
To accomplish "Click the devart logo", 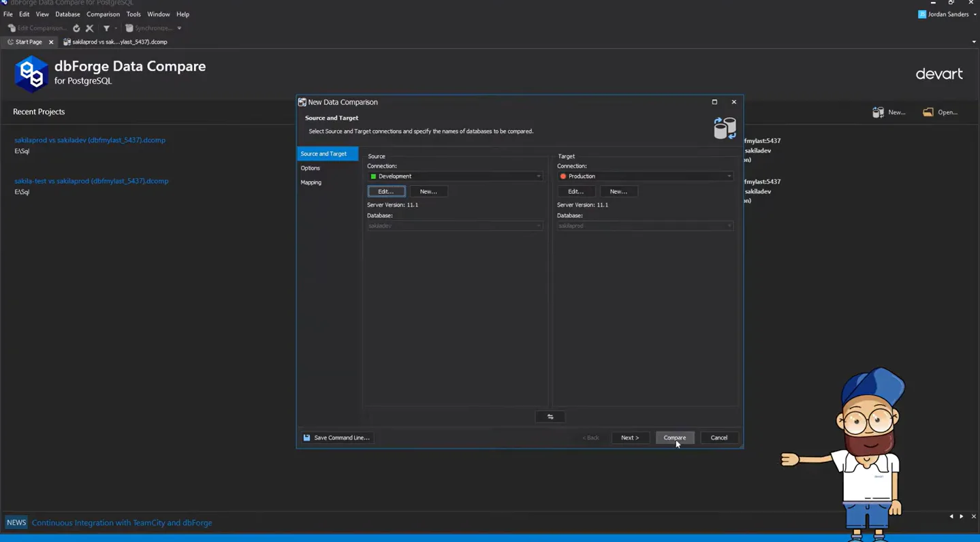I will coord(939,74).
